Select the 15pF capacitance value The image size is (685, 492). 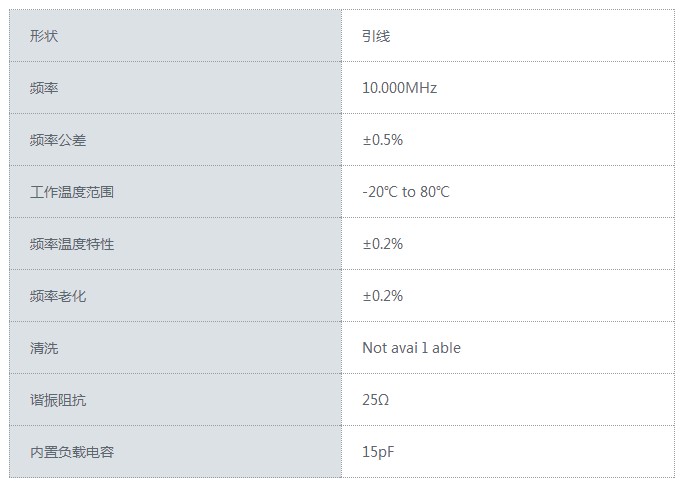(x=377, y=452)
